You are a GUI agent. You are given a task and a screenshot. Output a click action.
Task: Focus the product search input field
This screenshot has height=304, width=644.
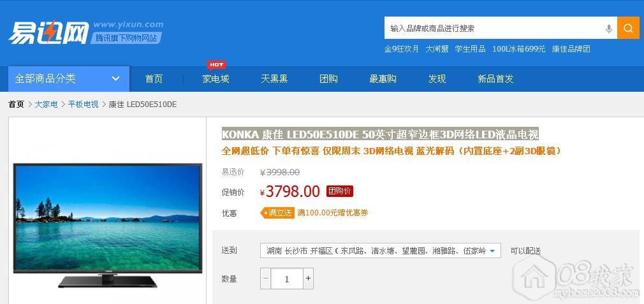[494, 28]
